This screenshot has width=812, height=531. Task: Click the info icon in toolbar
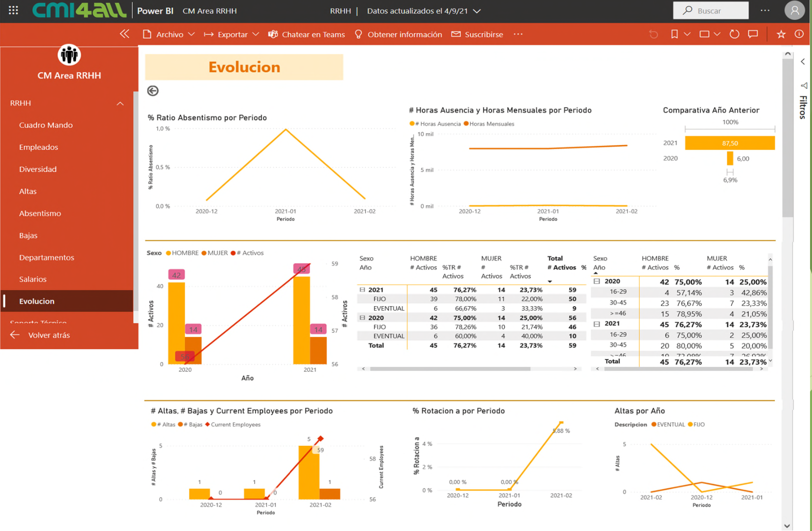pos(799,34)
